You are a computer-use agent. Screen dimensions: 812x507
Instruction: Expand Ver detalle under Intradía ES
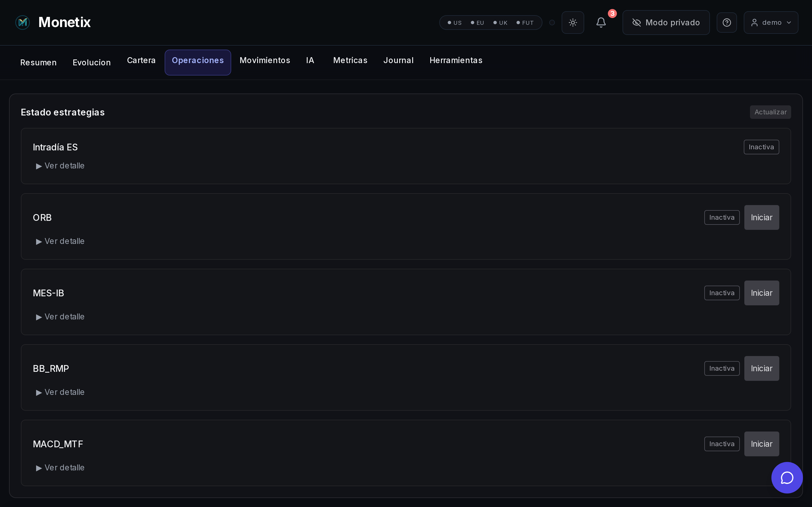[x=60, y=166]
